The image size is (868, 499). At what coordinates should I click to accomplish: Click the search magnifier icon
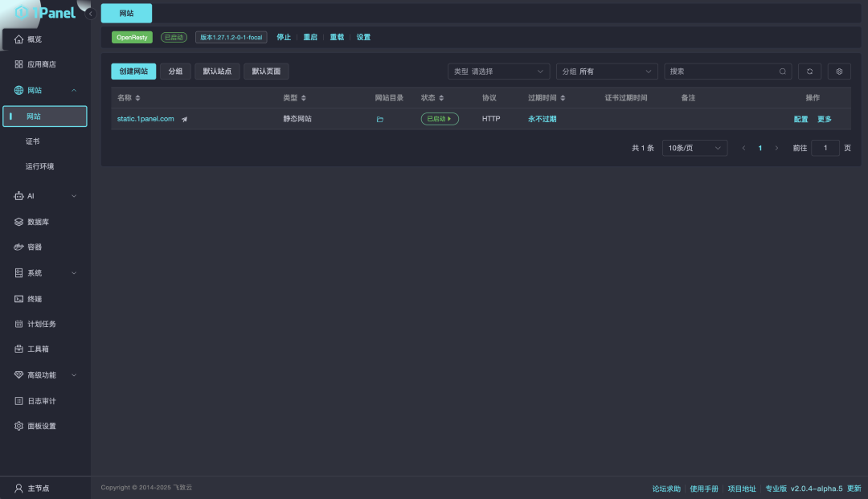[x=783, y=72]
